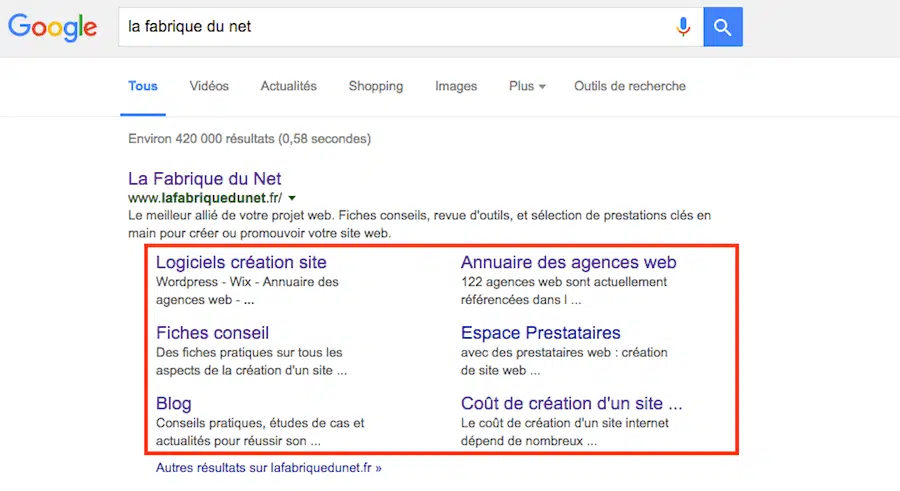Select the Tous tab
This screenshot has width=900, height=491.
(x=143, y=86)
